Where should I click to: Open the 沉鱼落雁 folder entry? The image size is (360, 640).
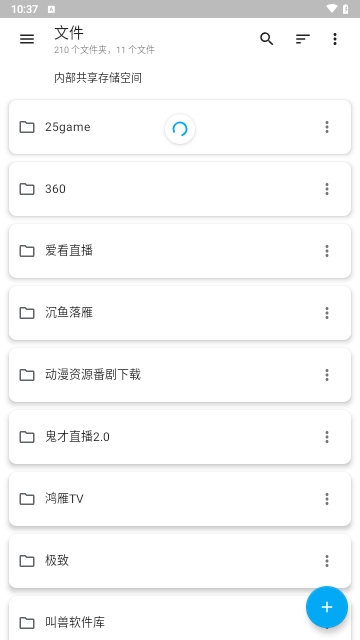click(x=180, y=313)
